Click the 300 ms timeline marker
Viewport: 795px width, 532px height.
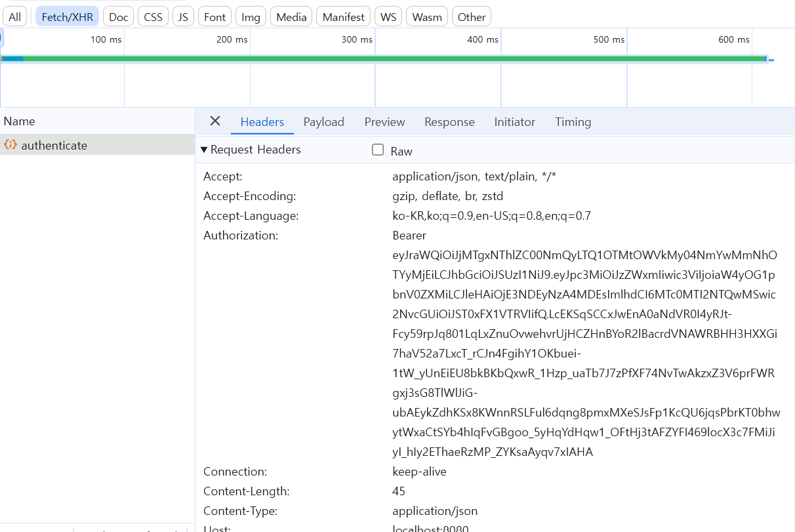click(357, 39)
